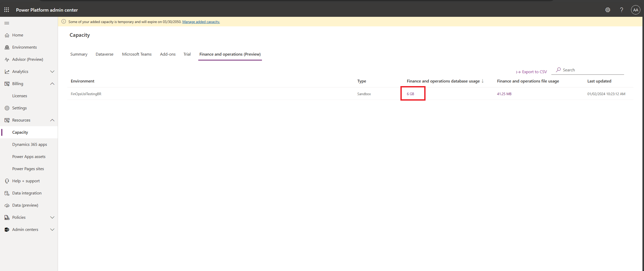Open the 41.25 MB file usage link
644x271 pixels.
(504, 94)
